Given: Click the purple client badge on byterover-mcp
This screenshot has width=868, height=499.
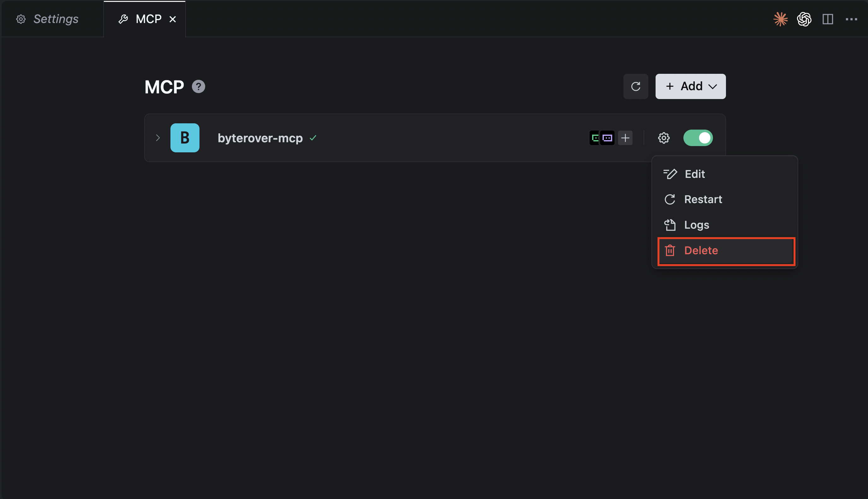Looking at the screenshot, I should pos(607,138).
